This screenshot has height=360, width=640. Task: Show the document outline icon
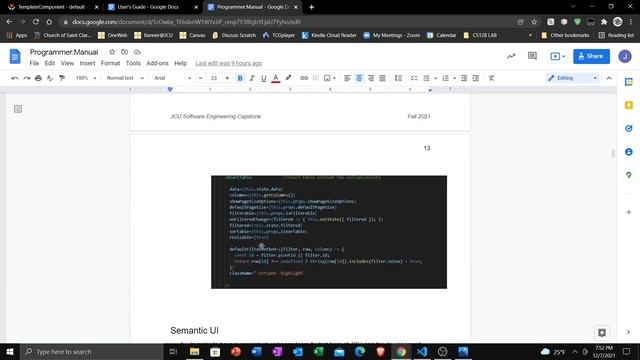click(x=18, y=109)
